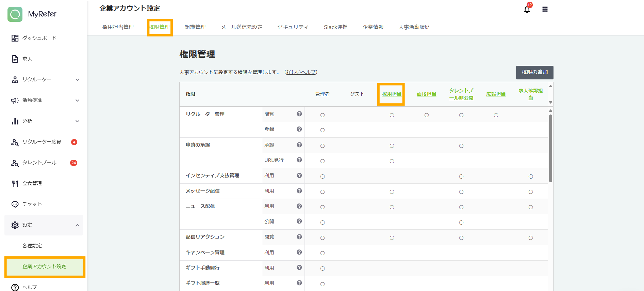This screenshot has height=291, width=644.
Task: Show help for キャンペーン管理 利用 permission
Action: point(299,252)
